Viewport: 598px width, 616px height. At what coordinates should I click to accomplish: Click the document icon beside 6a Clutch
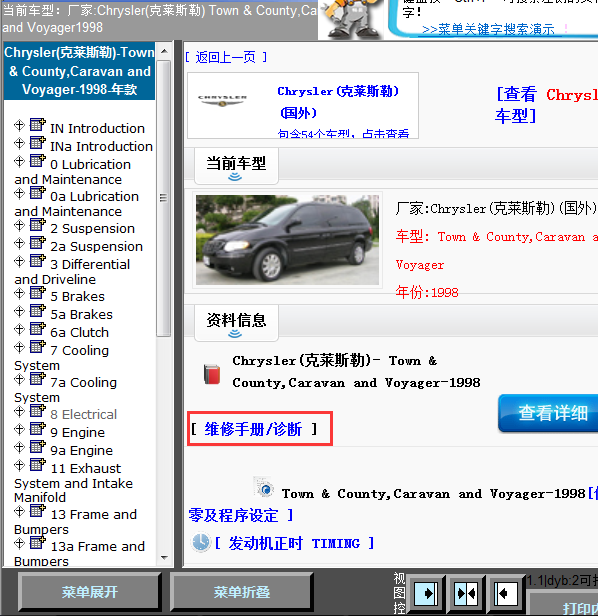38,329
